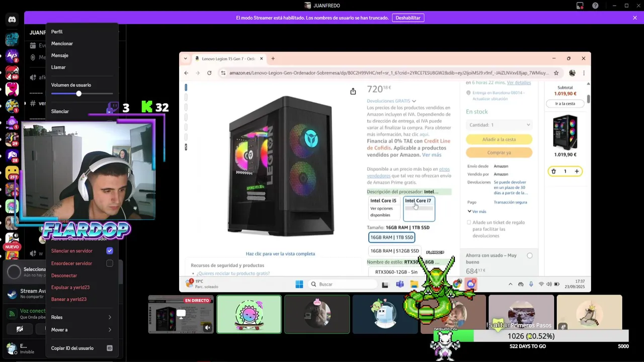Go back in the streamed Chrome window
This screenshot has height=362, width=644.
point(186,73)
